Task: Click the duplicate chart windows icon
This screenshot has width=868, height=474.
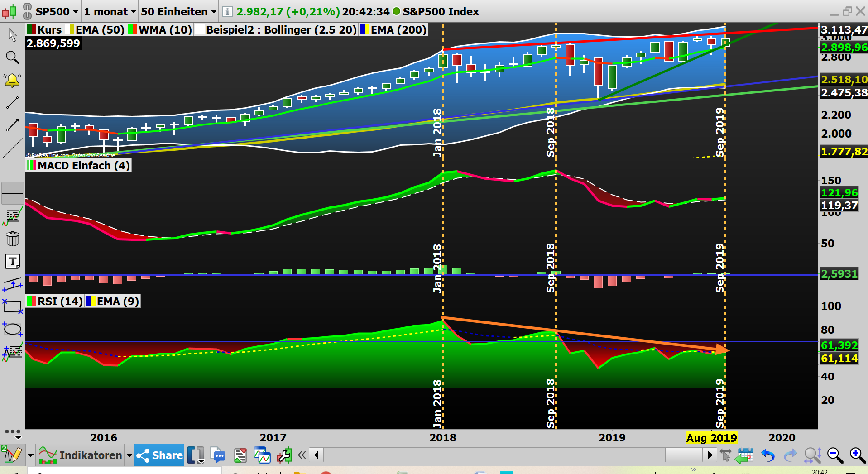Action: pos(262,455)
